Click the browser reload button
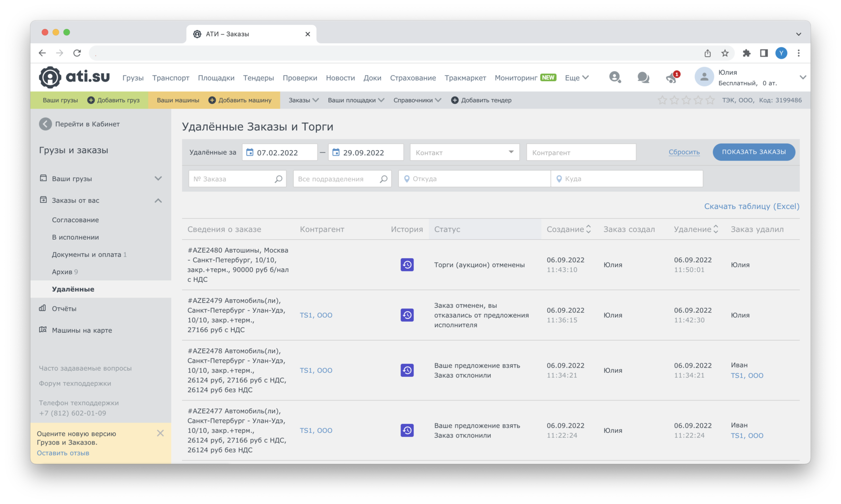 pyautogui.click(x=77, y=53)
